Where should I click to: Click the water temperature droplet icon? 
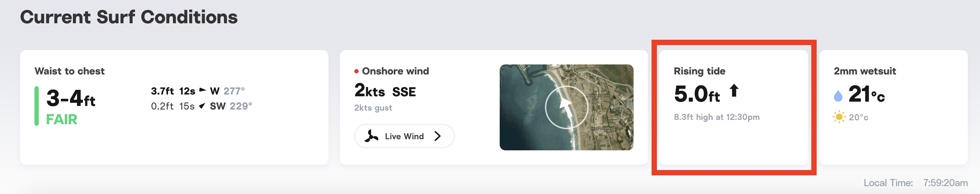[x=838, y=96]
